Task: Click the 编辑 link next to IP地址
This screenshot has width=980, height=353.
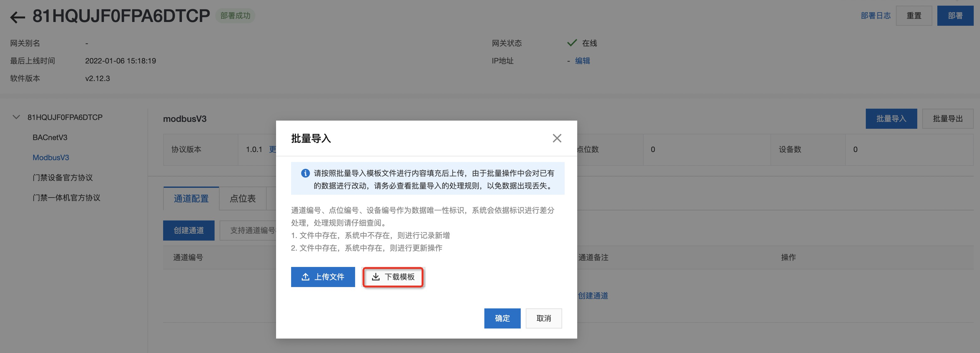Action: (582, 61)
